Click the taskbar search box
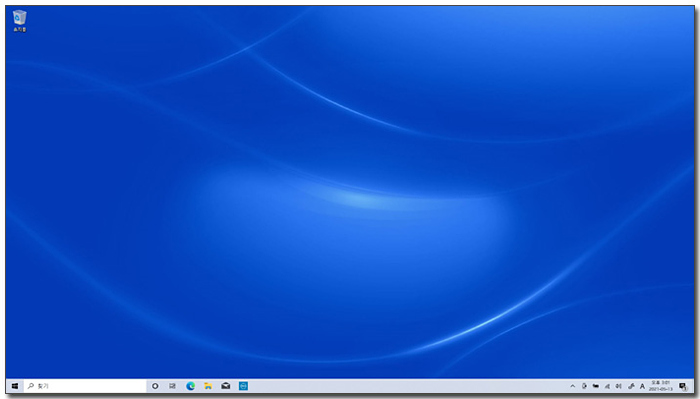This screenshot has height=399, width=700. pyautogui.click(x=85, y=386)
